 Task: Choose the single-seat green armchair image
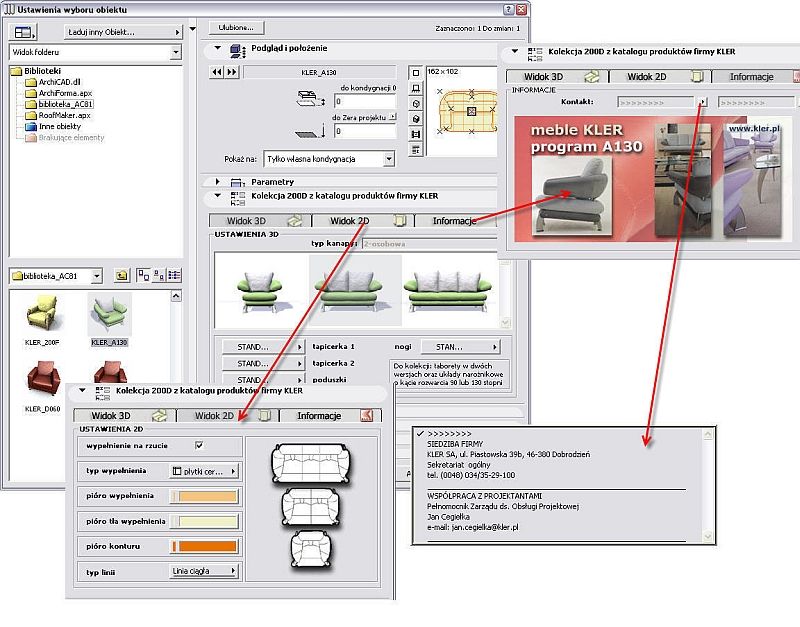(x=260, y=291)
